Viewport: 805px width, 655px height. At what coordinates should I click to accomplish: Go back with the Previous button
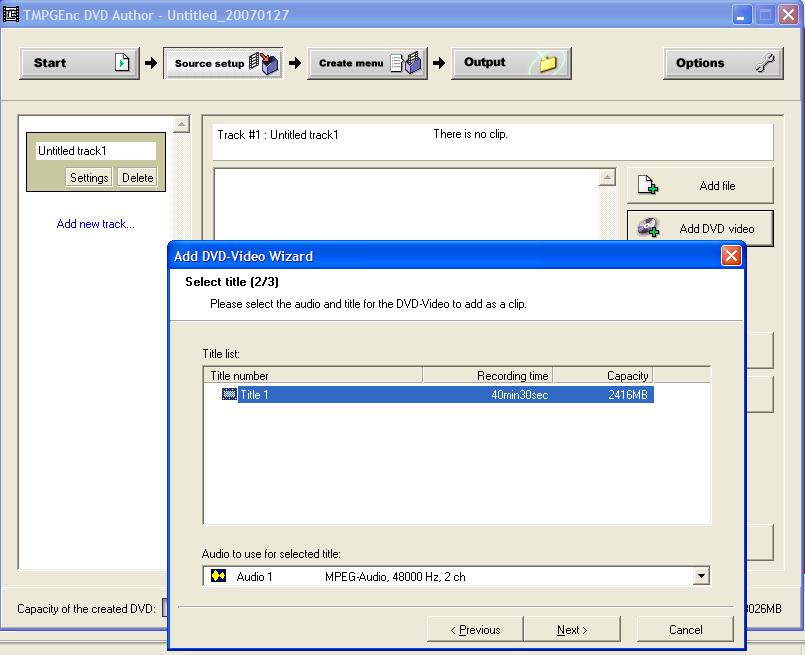pyautogui.click(x=475, y=629)
